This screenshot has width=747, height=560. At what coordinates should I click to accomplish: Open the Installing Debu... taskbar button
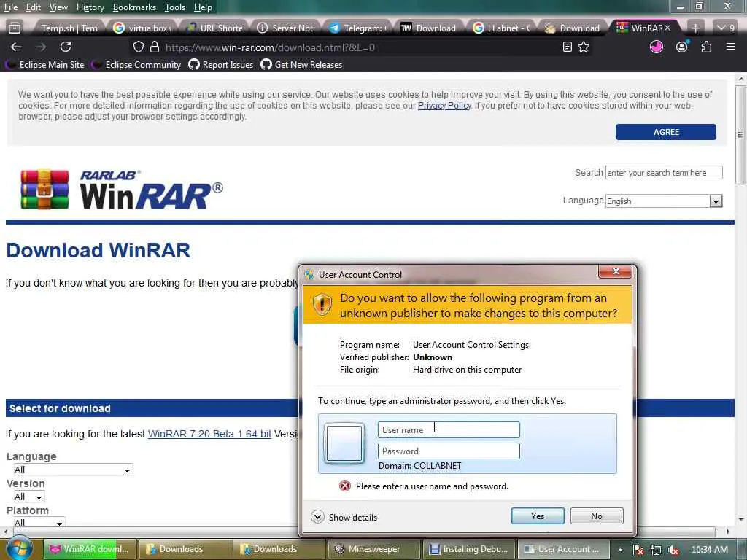click(x=468, y=549)
